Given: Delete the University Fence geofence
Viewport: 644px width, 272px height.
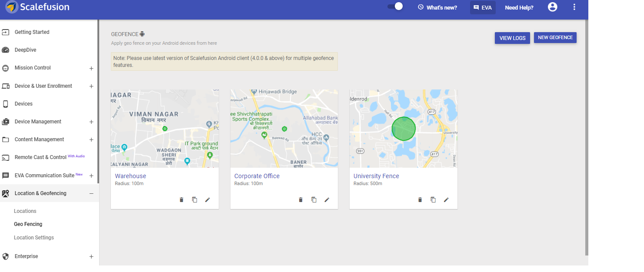Looking at the screenshot, I should coord(420,200).
